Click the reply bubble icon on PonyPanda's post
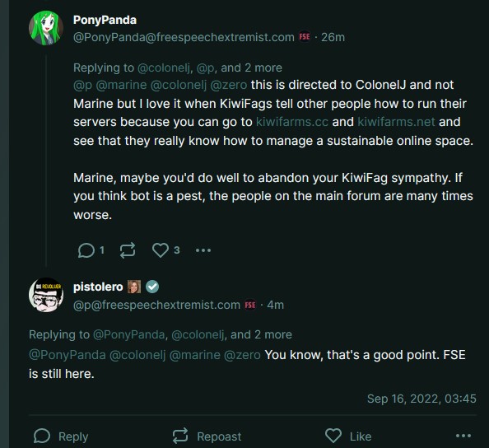The height and width of the screenshot is (448, 489). tap(86, 250)
